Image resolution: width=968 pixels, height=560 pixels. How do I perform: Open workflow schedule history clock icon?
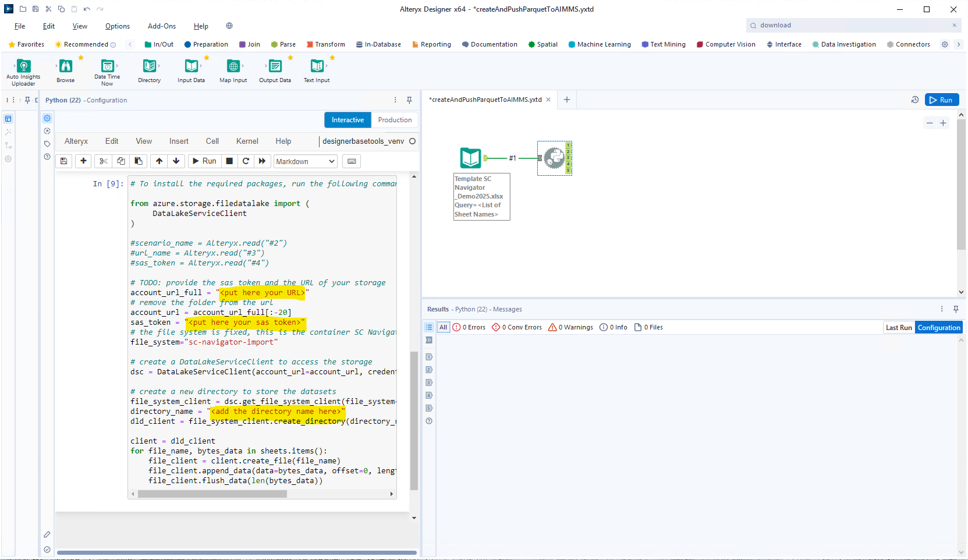coord(915,100)
